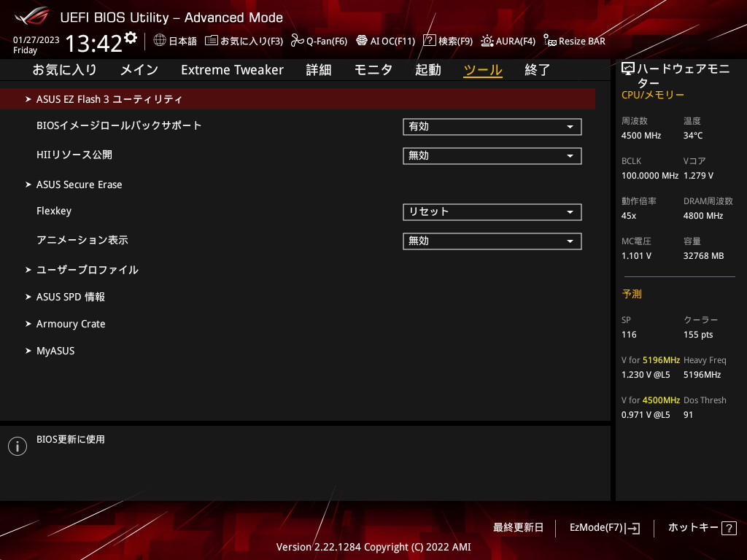The height and width of the screenshot is (560, 747).
Task: Click the 32768 MB capacity value
Action: point(704,255)
